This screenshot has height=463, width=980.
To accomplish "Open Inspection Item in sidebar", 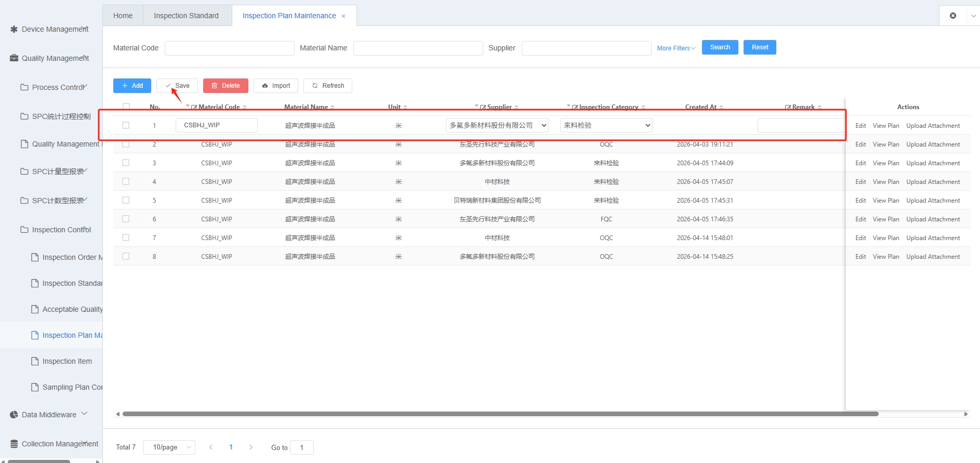I will (67, 361).
